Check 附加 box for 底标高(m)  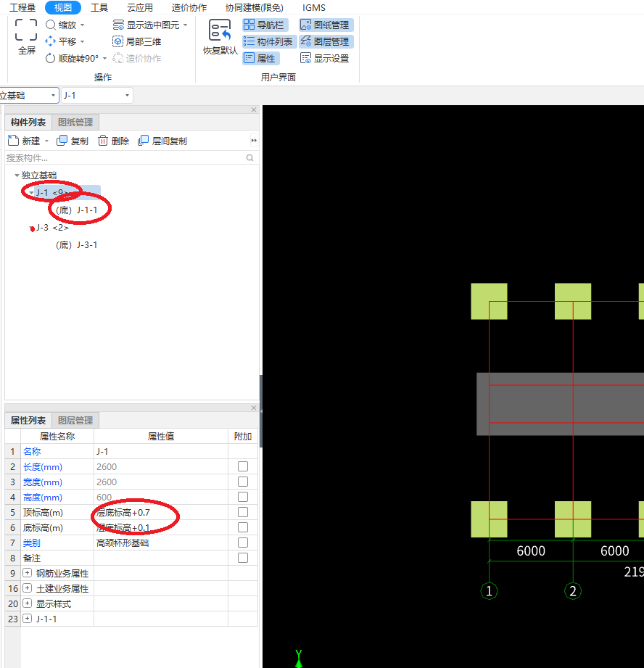(243, 527)
